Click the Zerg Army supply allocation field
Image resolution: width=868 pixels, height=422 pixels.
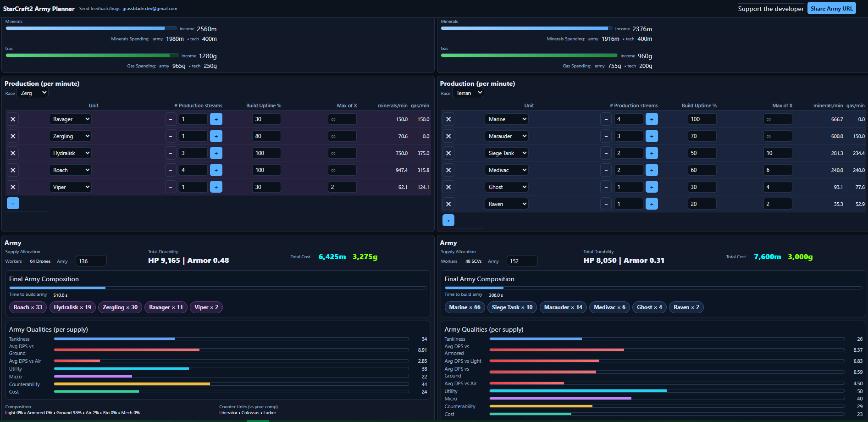(91, 261)
